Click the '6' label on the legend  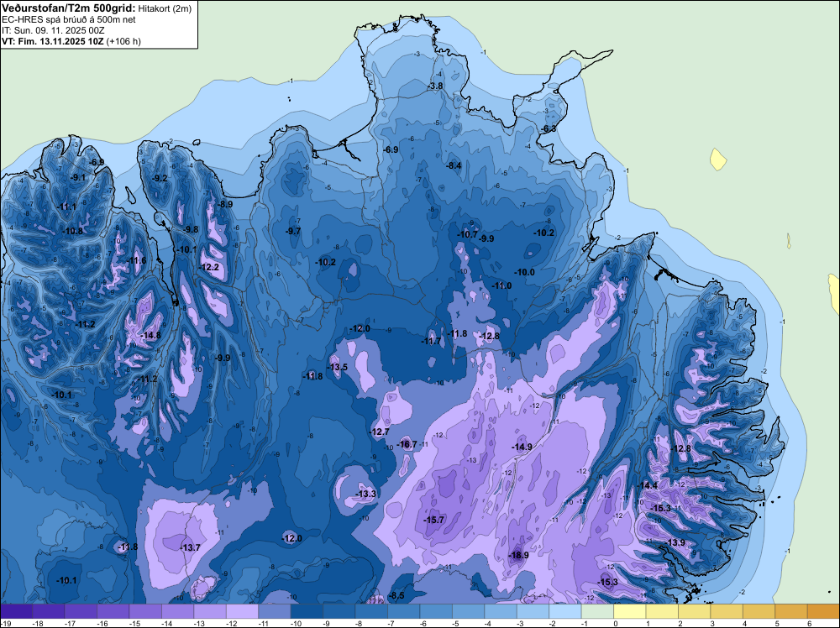click(x=810, y=623)
